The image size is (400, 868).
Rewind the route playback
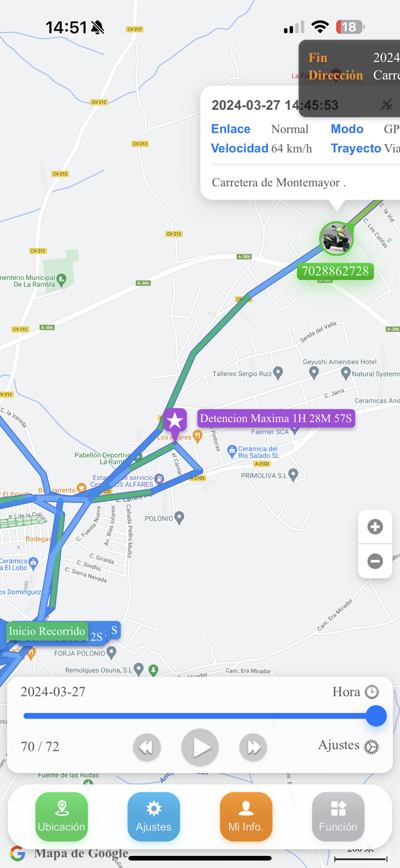(147, 747)
